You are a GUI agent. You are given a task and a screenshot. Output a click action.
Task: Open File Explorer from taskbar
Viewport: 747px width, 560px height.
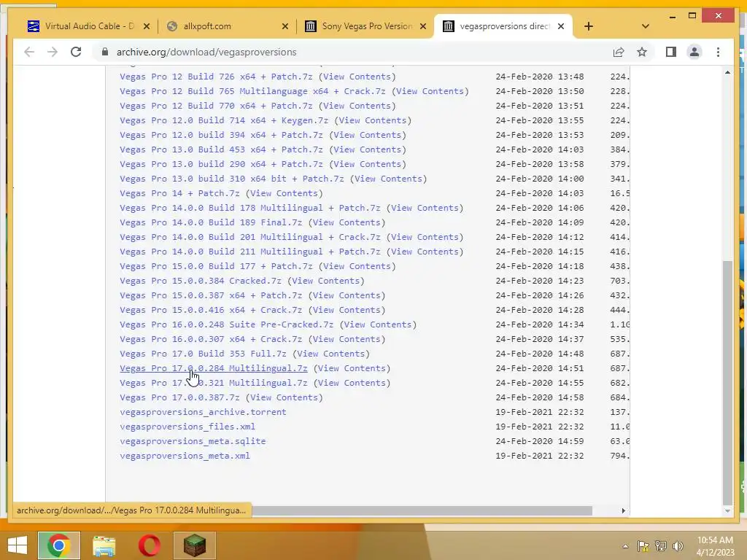(x=104, y=545)
